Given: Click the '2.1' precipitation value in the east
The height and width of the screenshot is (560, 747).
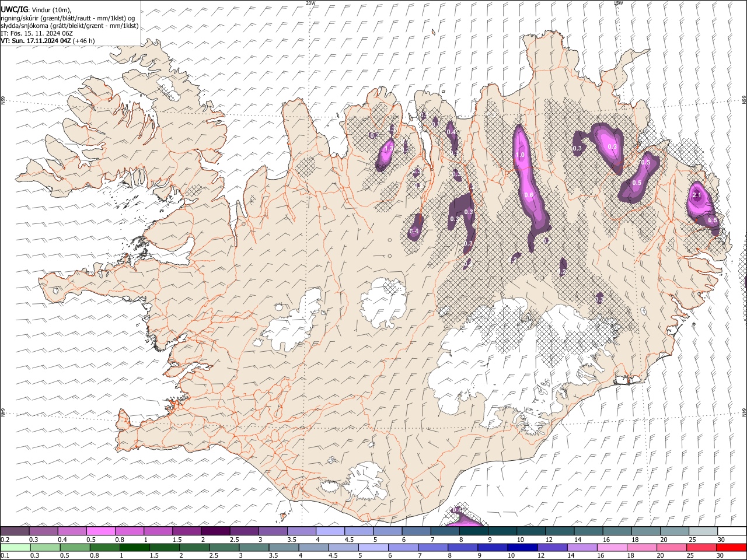Looking at the screenshot, I should coord(696,195).
